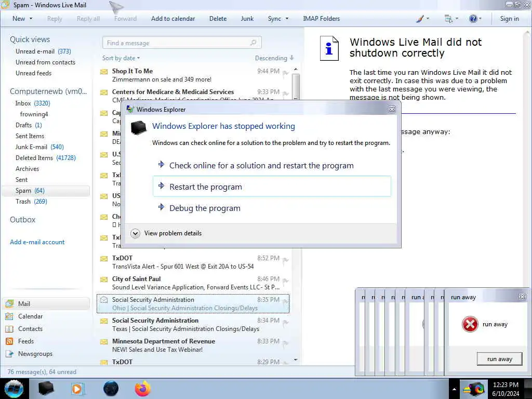Click the Windows Explorer dialog title icon

point(130,109)
